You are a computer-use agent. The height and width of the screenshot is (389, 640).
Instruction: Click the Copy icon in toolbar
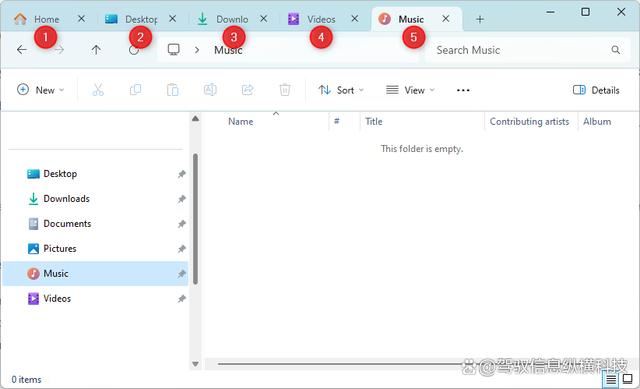136,90
